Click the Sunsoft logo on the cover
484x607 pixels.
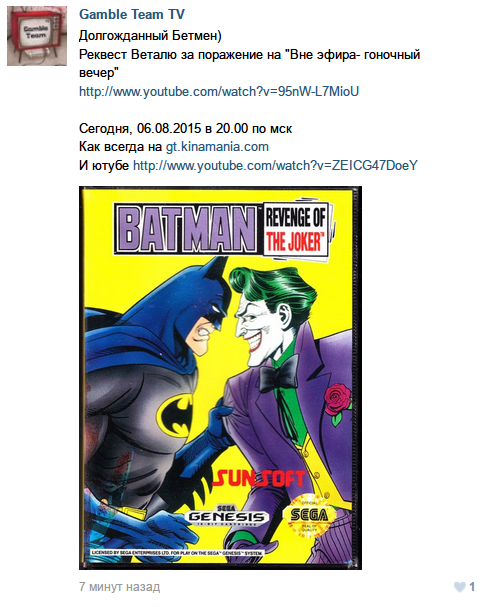(259, 478)
